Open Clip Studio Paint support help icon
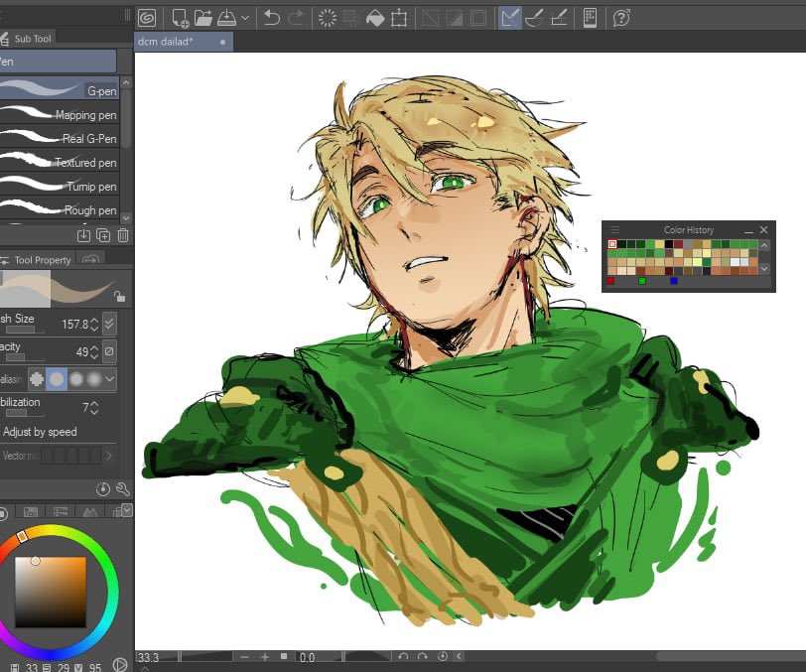 pos(621,19)
